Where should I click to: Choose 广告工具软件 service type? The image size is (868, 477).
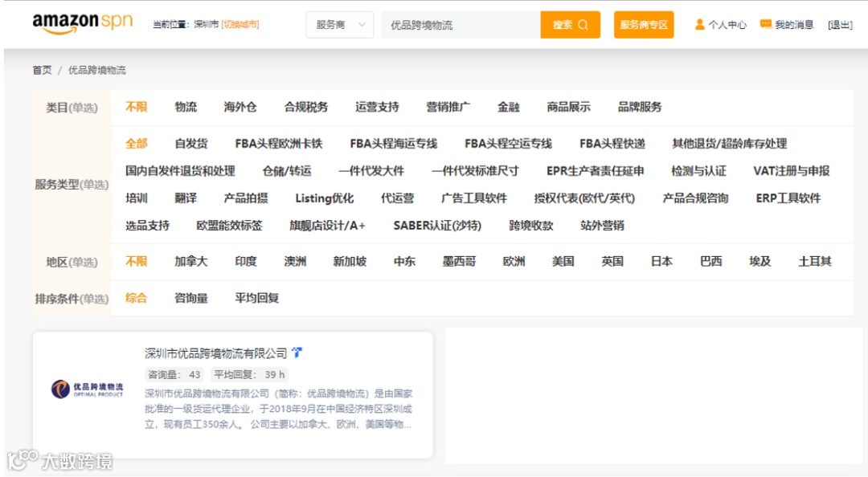click(x=474, y=198)
